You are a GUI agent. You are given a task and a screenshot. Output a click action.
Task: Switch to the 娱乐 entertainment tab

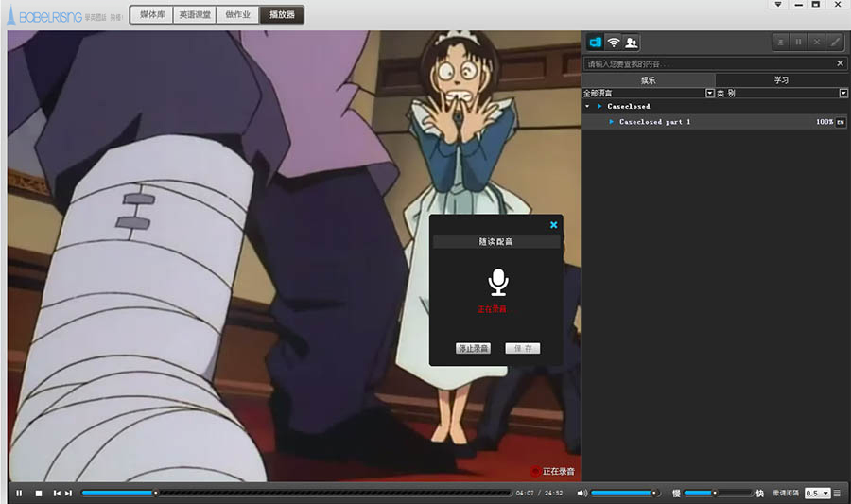648,80
